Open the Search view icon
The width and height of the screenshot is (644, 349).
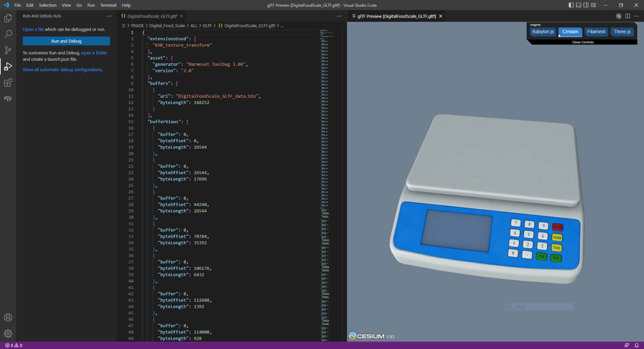8,34
